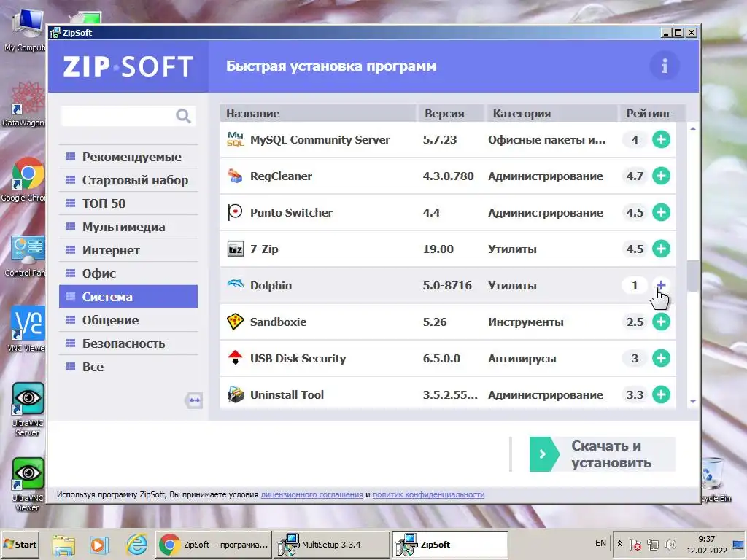747x560 pixels.
Task: Open Windows Media Player from taskbar
Action: (x=99, y=544)
